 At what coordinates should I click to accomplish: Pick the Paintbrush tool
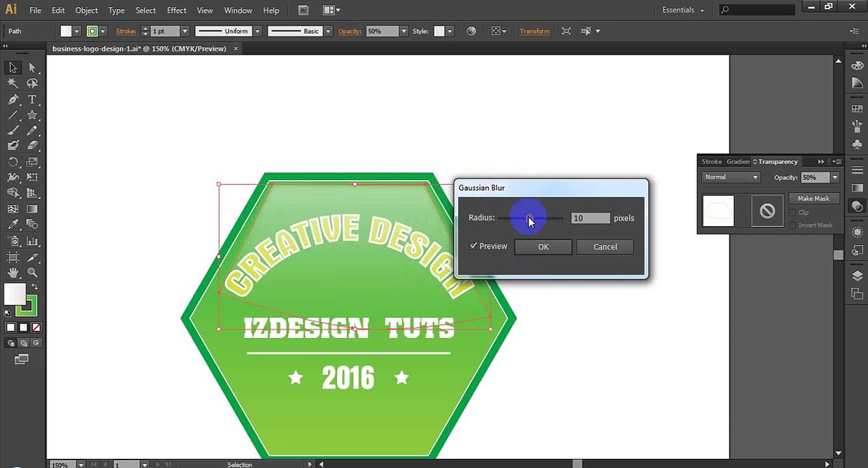coord(13,131)
